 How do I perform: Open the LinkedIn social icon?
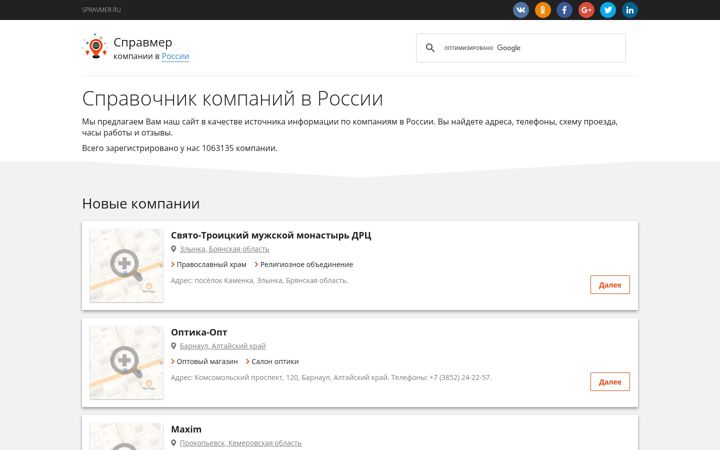630,10
